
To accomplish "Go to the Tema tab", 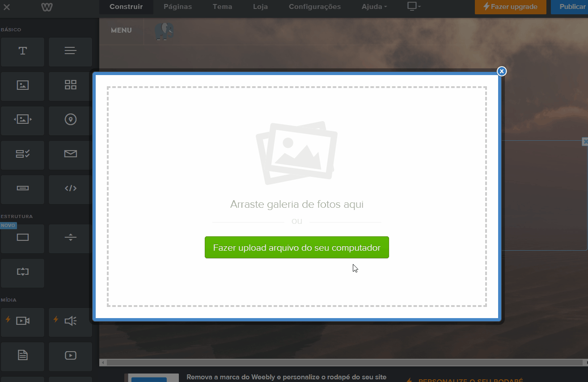I will pos(222,7).
